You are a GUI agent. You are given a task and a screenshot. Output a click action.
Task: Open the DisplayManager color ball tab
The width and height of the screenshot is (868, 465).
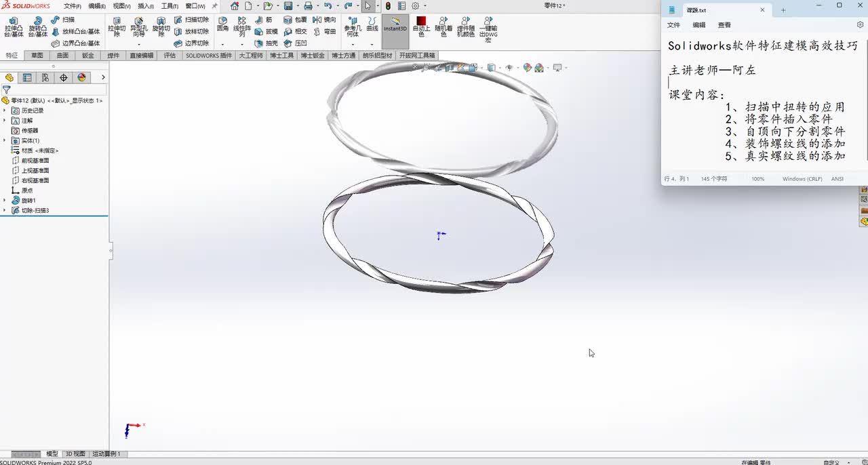[82, 77]
